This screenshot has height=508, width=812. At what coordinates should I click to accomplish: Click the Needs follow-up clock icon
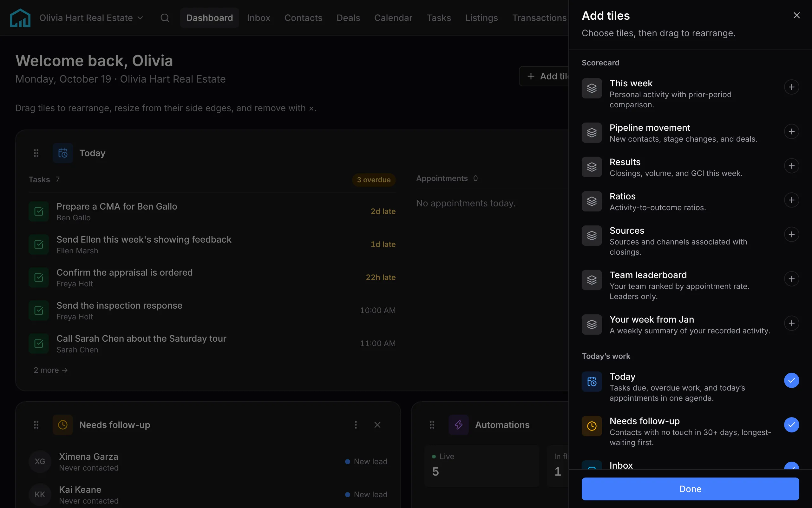click(x=63, y=425)
